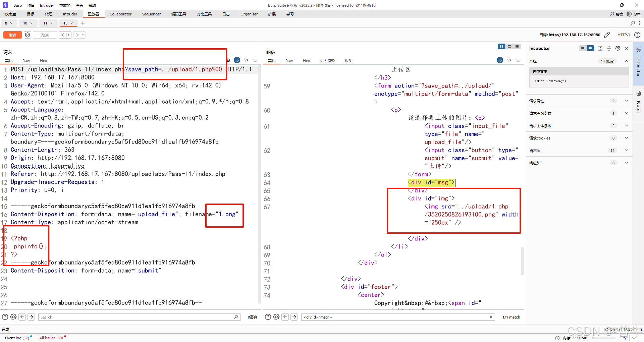Open the Collaborator tool tab
Image resolution: width=644 pixels, height=342 pixels.
point(120,14)
